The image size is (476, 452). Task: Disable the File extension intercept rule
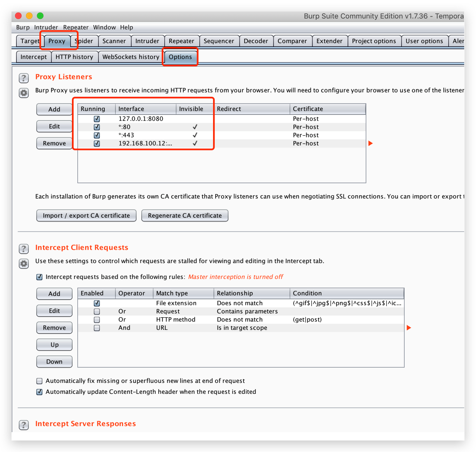click(97, 303)
